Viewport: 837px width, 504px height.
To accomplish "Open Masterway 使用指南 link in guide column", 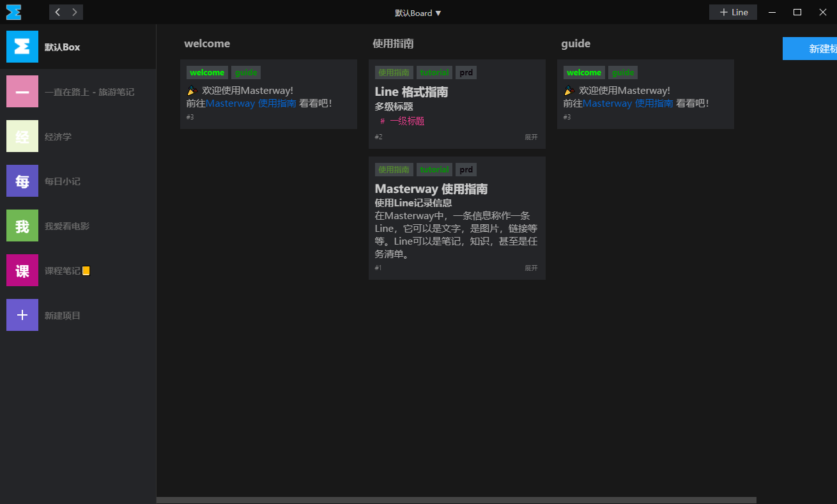I will [628, 103].
